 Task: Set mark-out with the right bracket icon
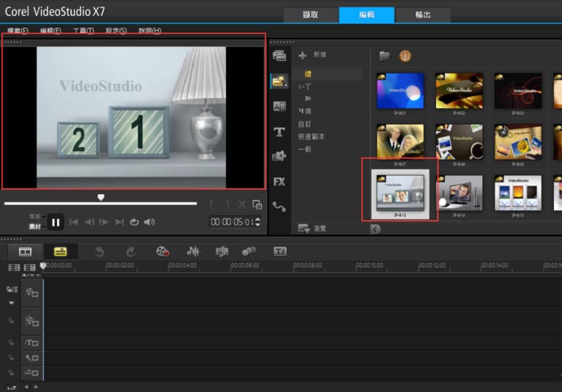coord(227,205)
